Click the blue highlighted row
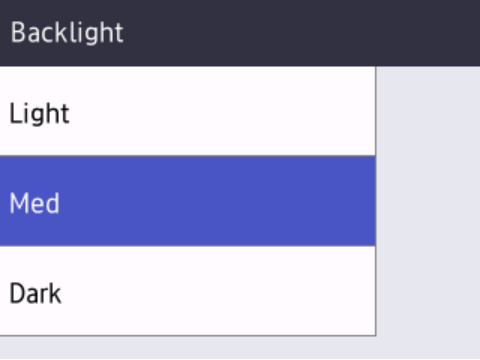The image size is (480, 360). tap(188, 201)
